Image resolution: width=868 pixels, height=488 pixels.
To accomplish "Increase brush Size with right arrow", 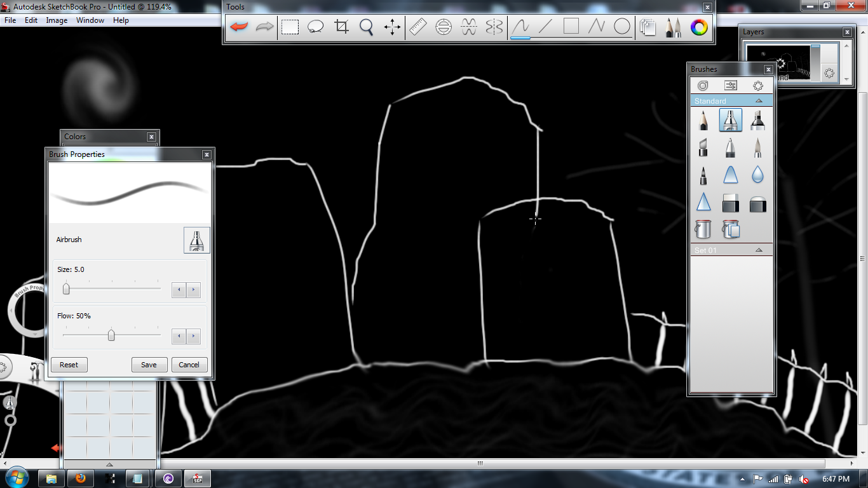I will [x=194, y=290].
